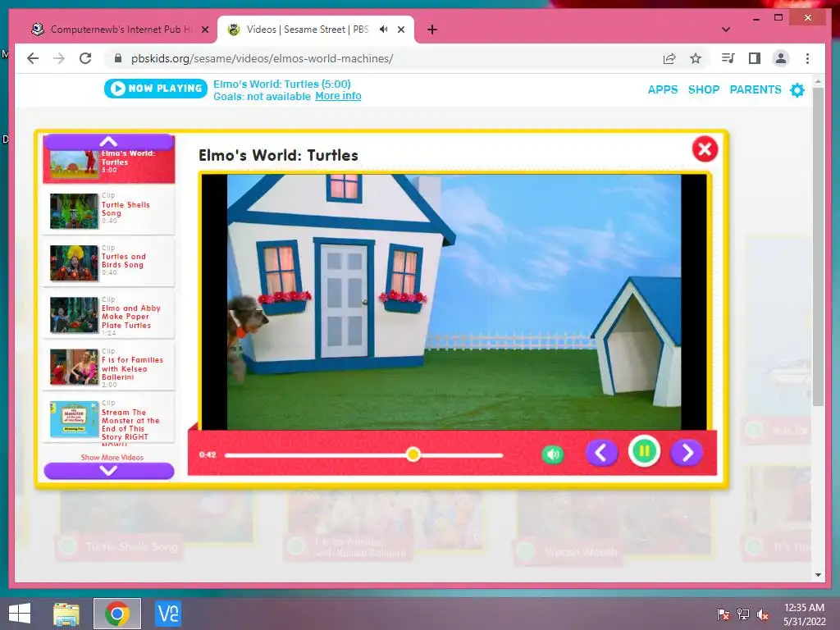The width and height of the screenshot is (840, 630).
Task: Go to previous video arrow
Action: pyautogui.click(x=601, y=453)
